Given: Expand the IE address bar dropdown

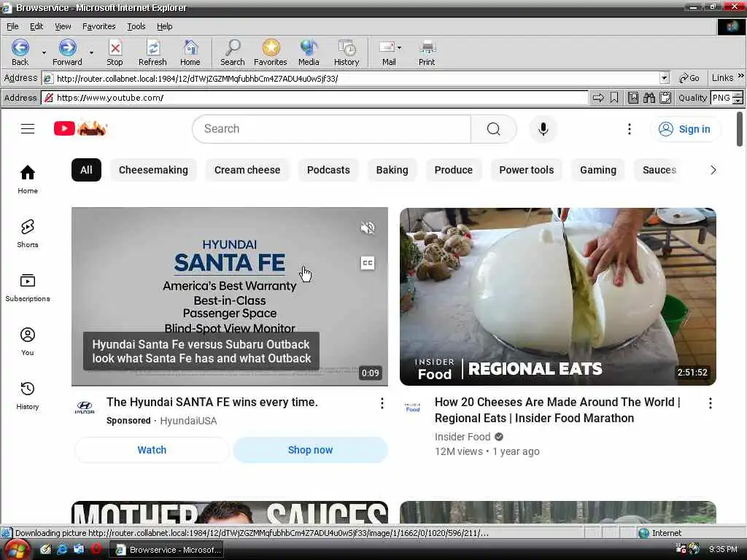Looking at the screenshot, I should point(664,78).
